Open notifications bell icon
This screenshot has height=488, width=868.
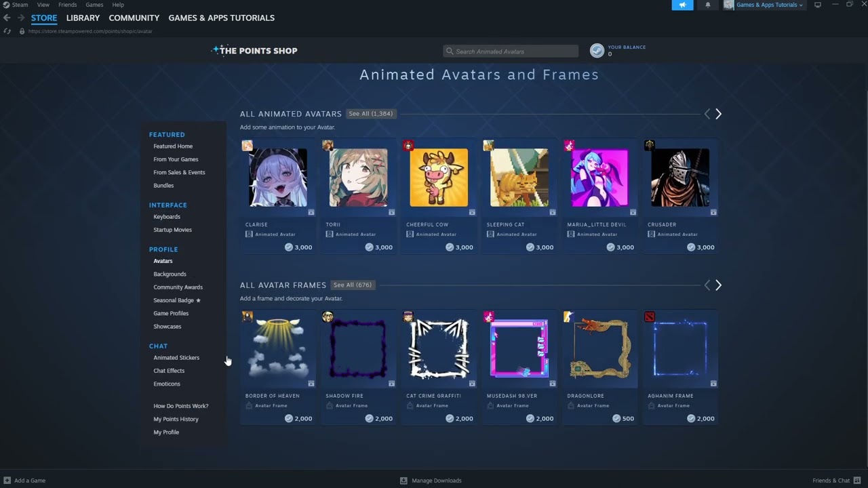[708, 5]
